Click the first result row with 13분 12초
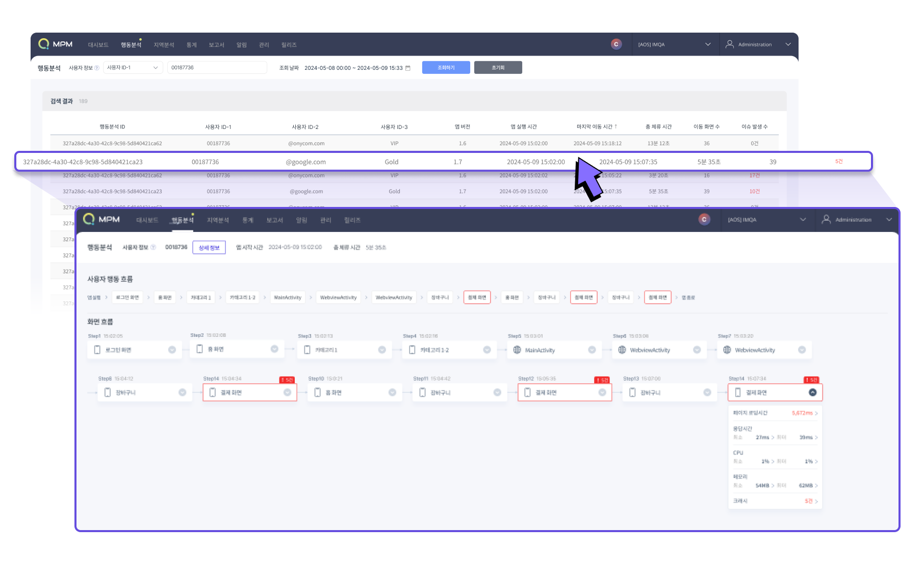The height and width of the screenshot is (578, 924). [414, 143]
